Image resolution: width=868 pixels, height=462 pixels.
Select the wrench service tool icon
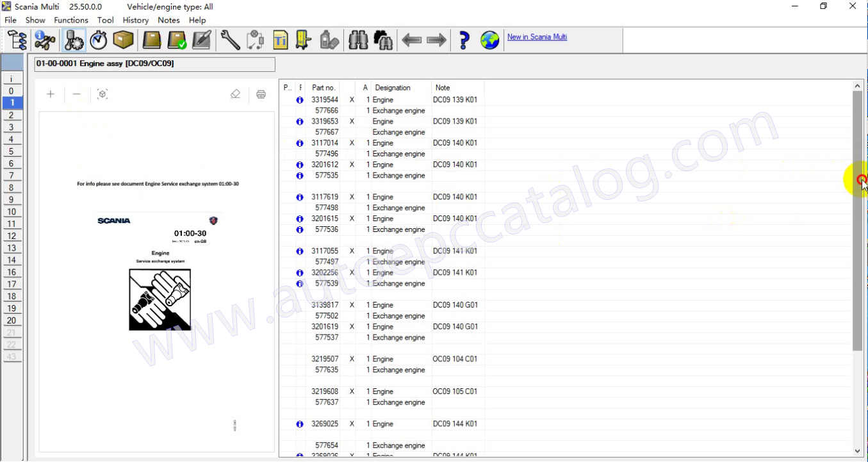point(230,41)
